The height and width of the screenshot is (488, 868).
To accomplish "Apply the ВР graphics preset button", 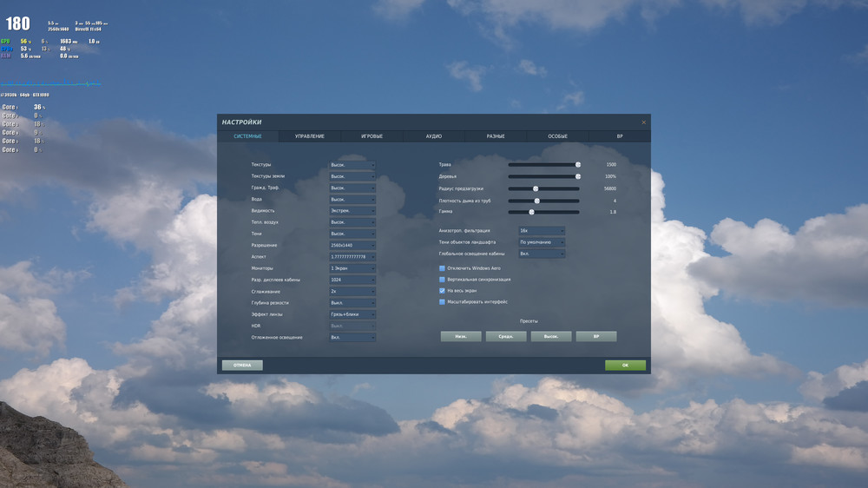I will (596, 336).
